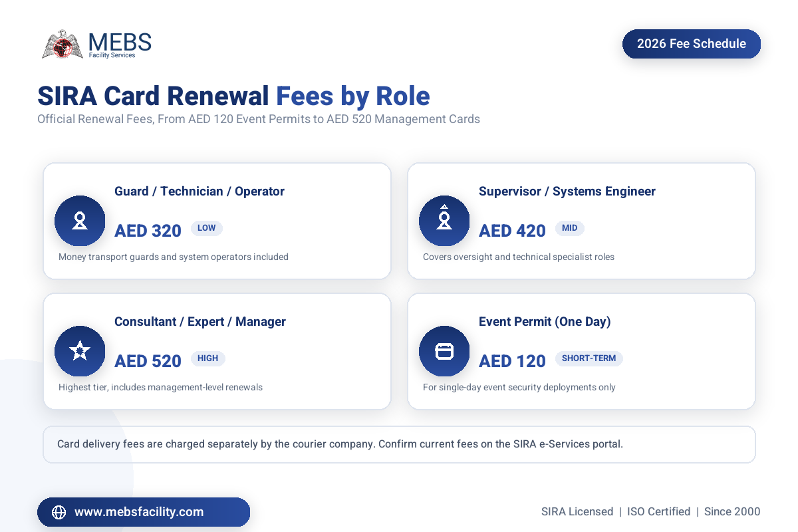Screen dimensions: 798x532
Task: Click 'Event Permit (One Day)' title
Action: (x=545, y=322)
